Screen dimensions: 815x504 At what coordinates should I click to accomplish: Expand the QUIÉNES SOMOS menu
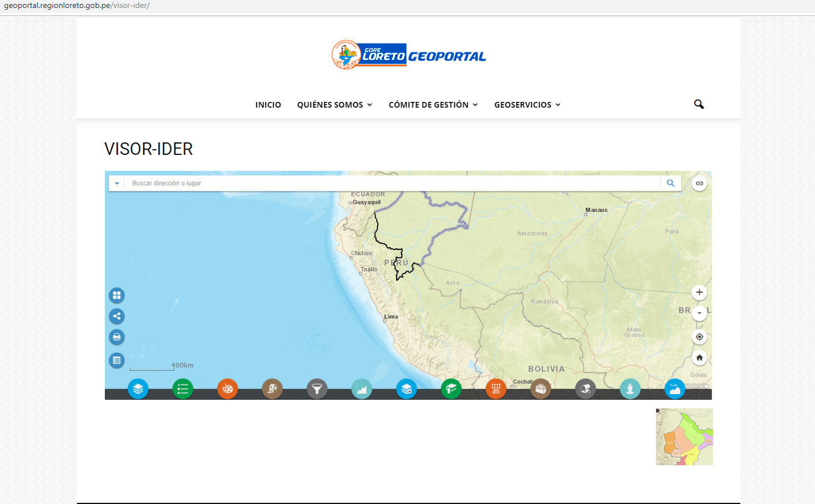click(x=335, y=105)
